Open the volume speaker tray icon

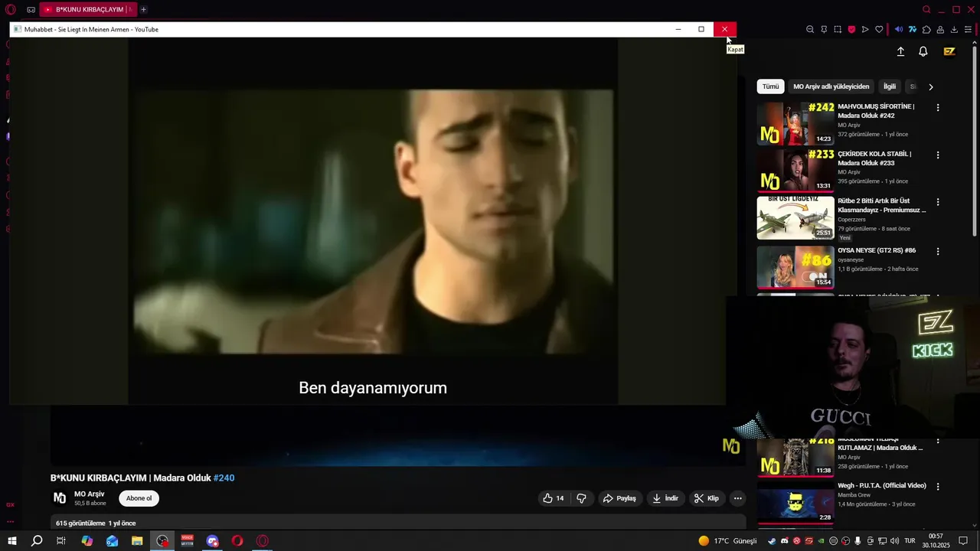pos(894,541)
